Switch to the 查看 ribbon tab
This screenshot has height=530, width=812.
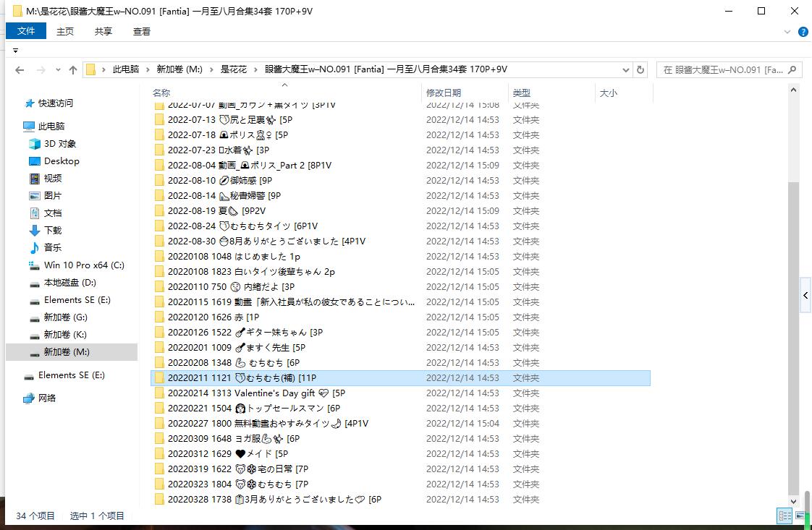coord(142,31)
